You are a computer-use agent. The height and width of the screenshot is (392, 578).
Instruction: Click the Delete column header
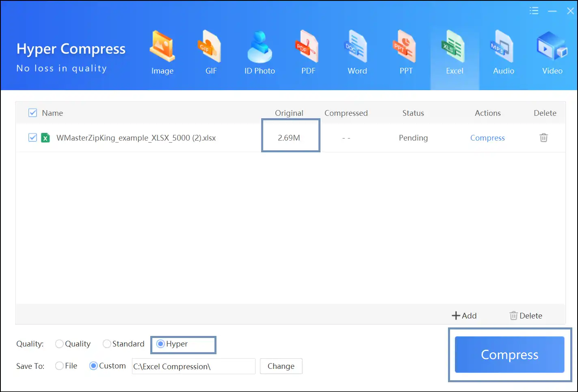coord(545,113)
